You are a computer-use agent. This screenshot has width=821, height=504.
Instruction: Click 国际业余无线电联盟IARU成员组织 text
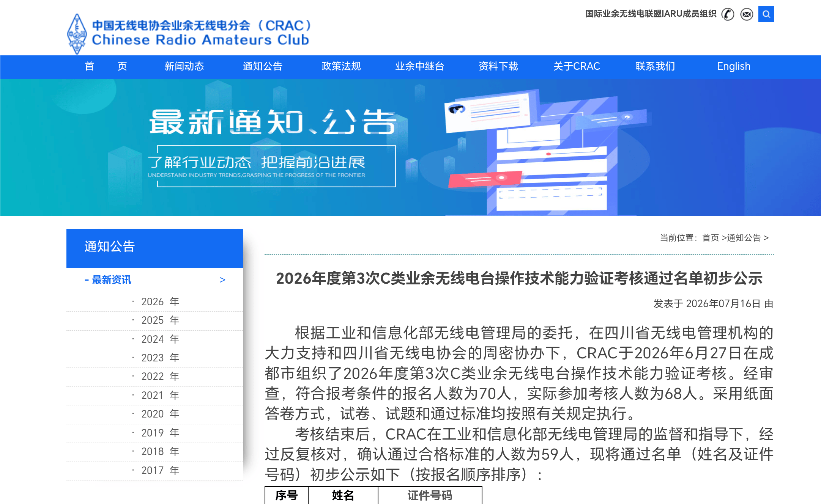coord(651,14)
